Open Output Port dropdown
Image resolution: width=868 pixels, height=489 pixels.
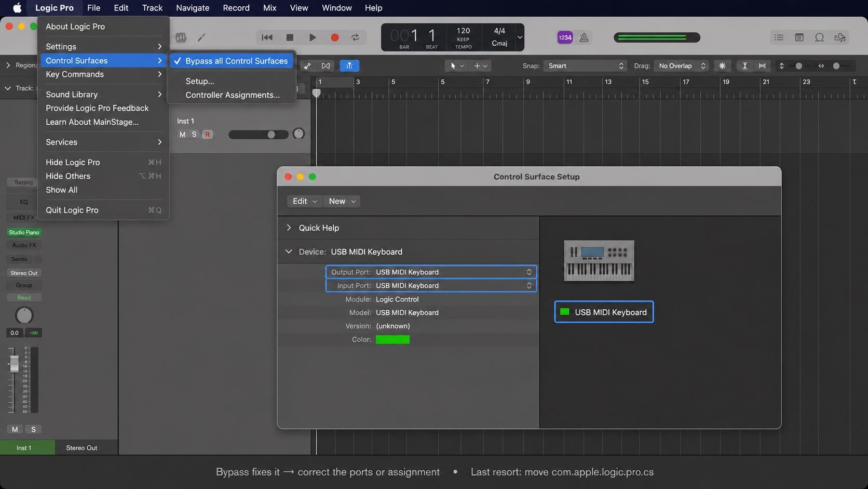[431, 272]
